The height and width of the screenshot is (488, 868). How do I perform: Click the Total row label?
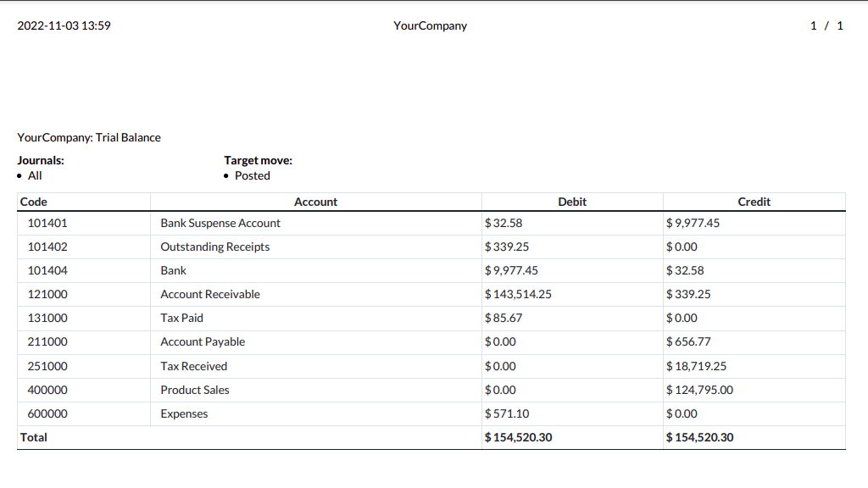point(34,437)
